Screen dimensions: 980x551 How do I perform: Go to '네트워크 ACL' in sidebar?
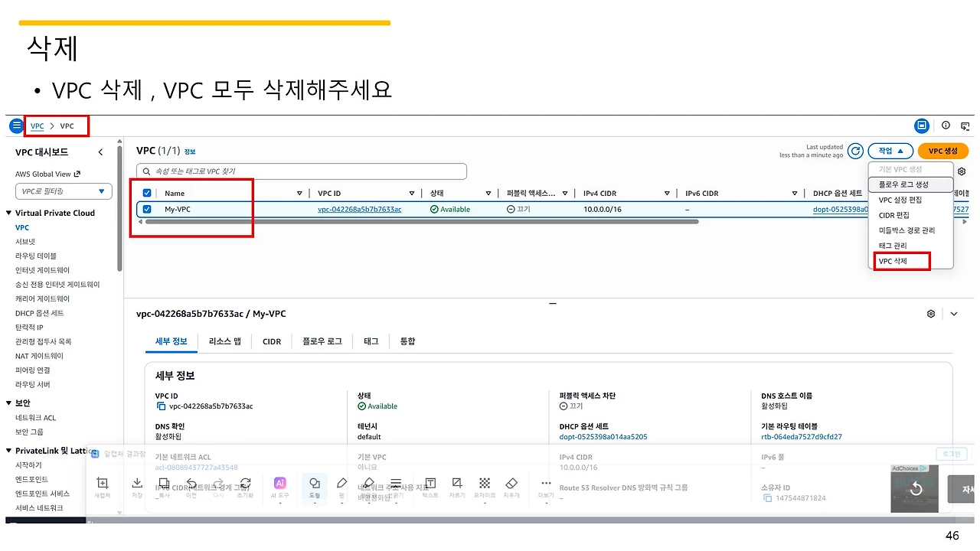point(35,418)
